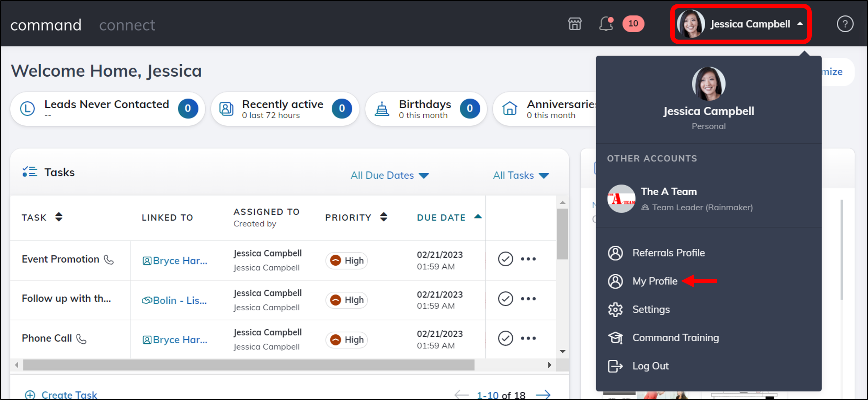Collapse the Jessica Campbell account menu chevron
The image size is (868, 400).
coord(800,24)
